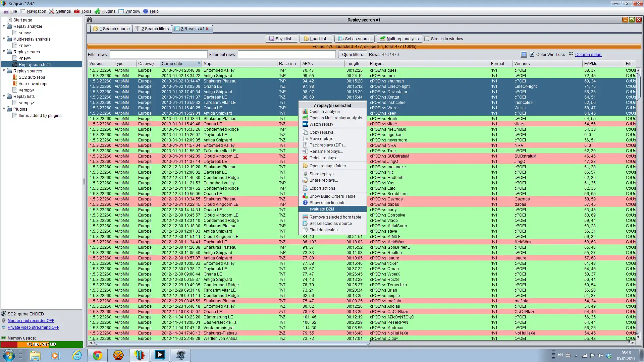Viewport: 644px width, 362px height.
Task: Click Show selection info blue icon
Action: click(305, 203)
